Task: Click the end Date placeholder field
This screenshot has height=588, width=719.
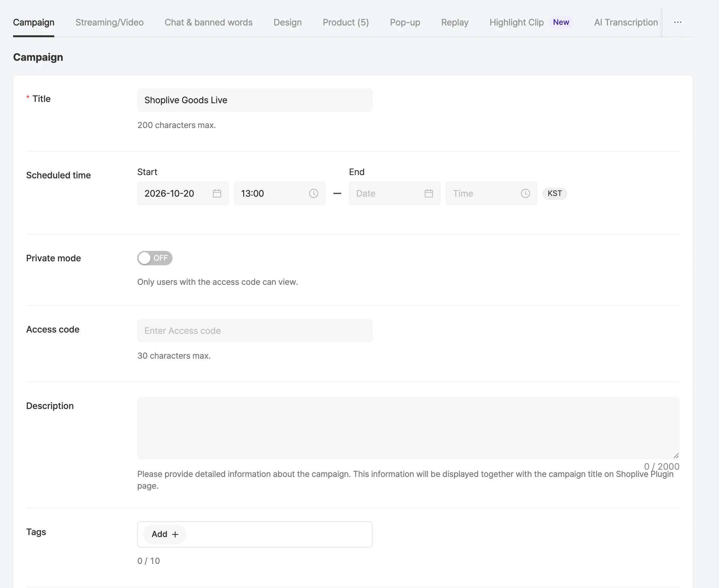Action: [395, 193]
